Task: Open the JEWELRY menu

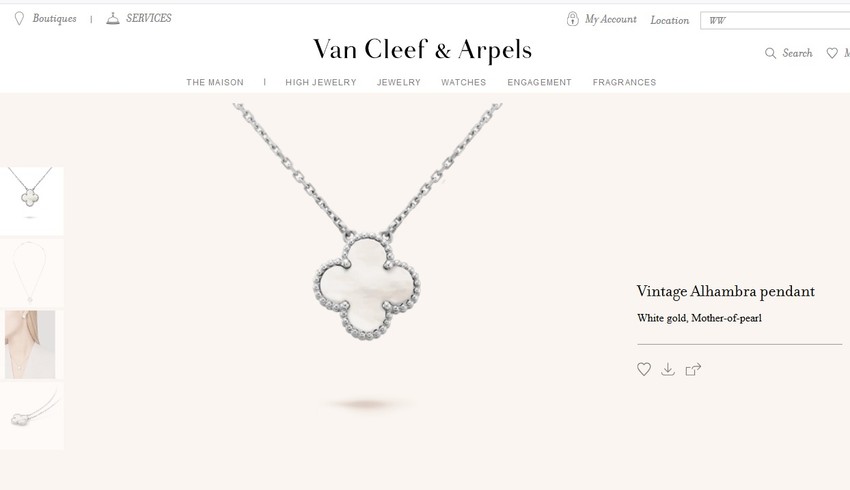Action: tap(399, 82)
